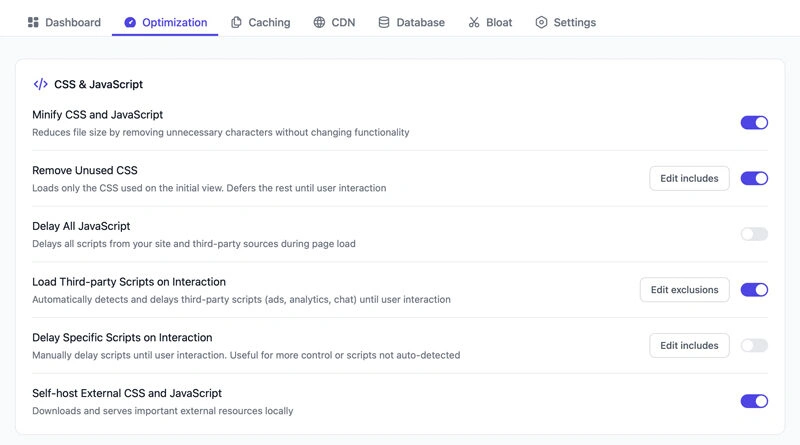Click the Bloat scissors icon

coord(474,22)
